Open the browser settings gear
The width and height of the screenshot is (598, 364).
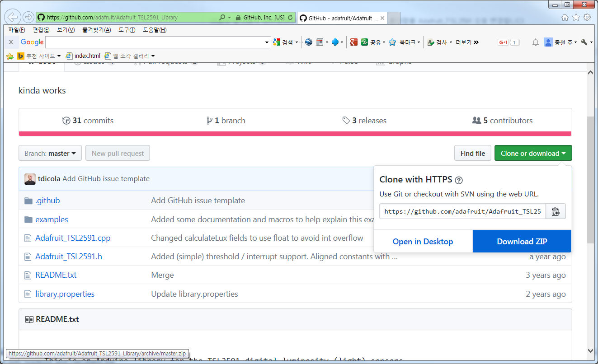click(587, 18)
